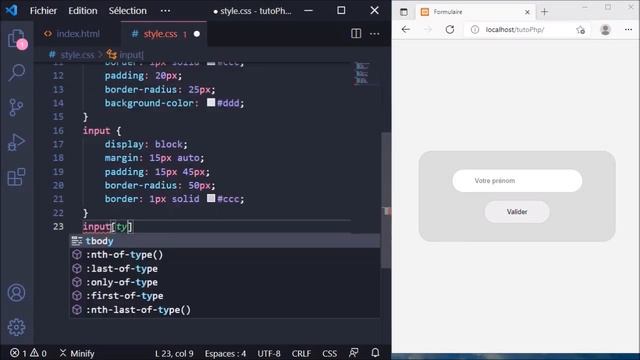Choose :nth-last-of-type() suggestion
Screen dimensions: 640x360
[224, 310]
